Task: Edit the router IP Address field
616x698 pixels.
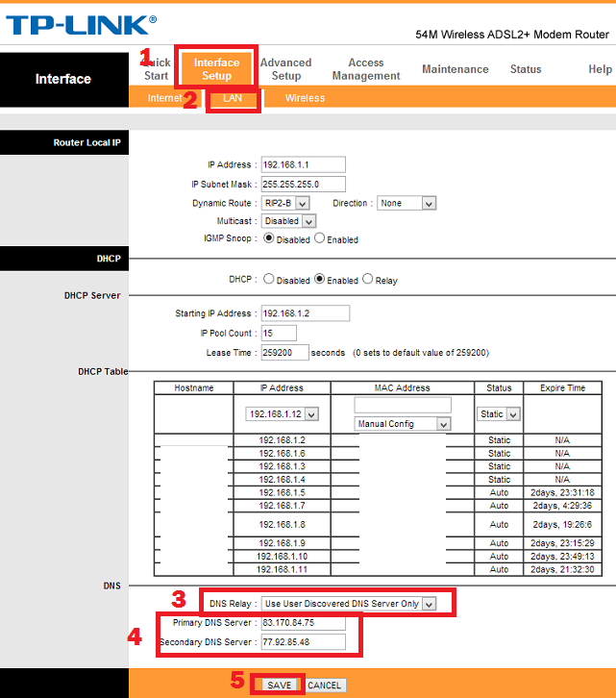Action: (x=303, y=164)
